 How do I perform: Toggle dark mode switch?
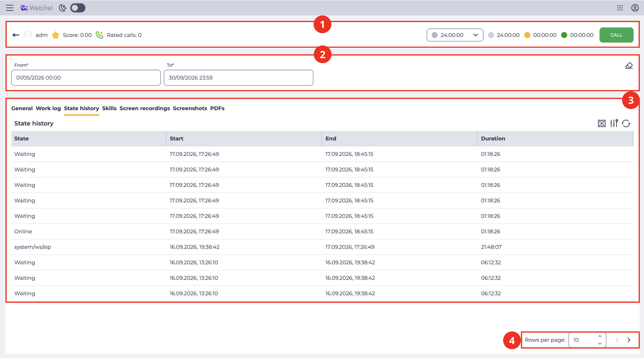pyautogui.click(x=78, y=8)
